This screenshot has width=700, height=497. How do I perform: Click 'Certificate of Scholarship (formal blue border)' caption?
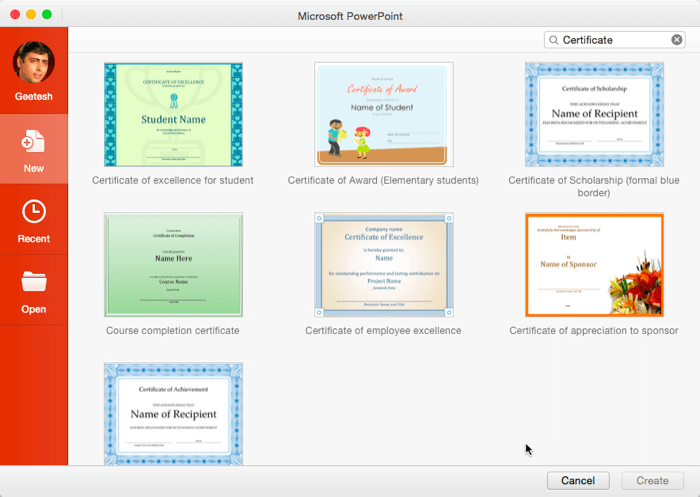[x=594, y=187]
